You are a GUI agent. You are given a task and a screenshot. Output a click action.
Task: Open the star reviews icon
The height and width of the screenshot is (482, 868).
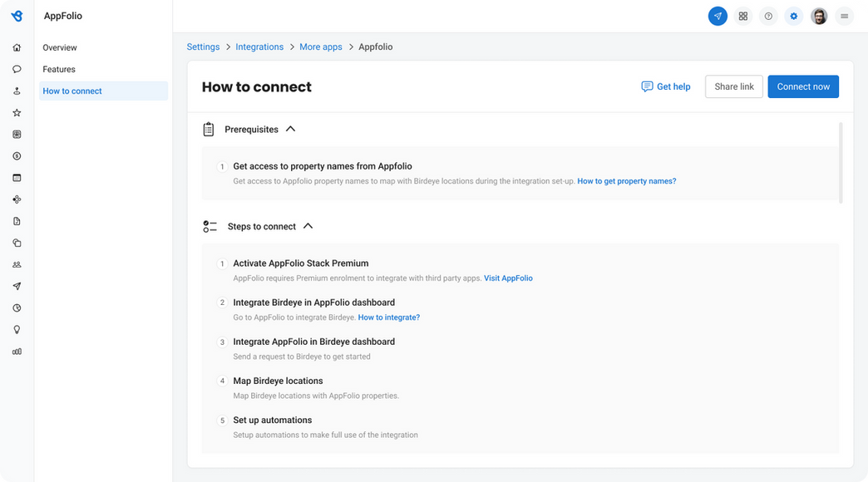click(17, 113)
